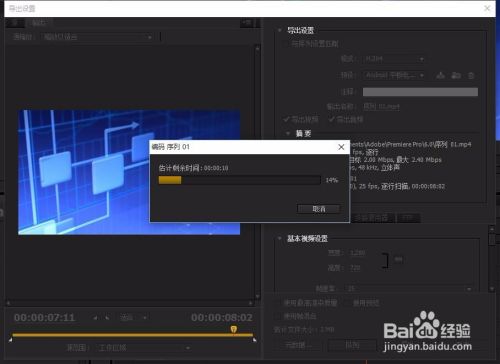Click the set in point icon

[x=95, y=318]
